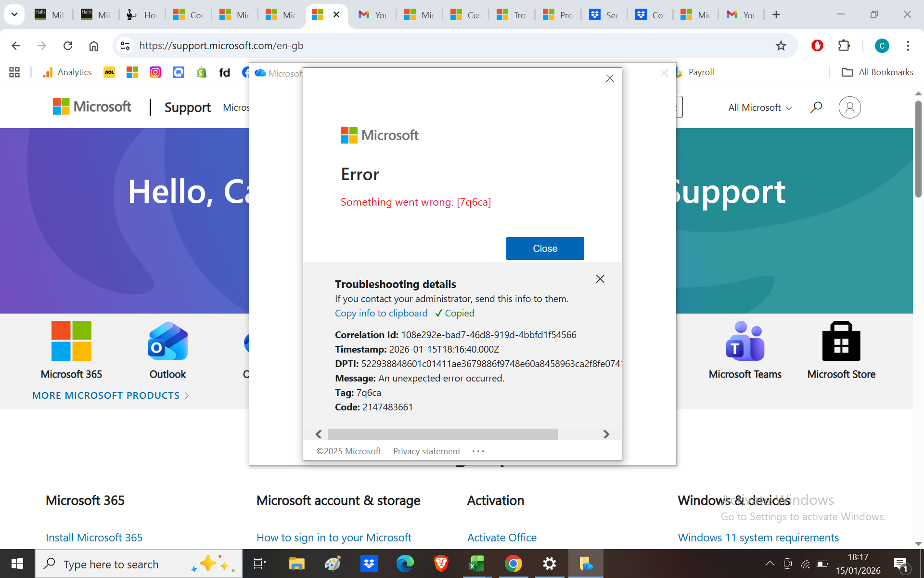Click Copy info to clipboard link

[x=381, y=313]
